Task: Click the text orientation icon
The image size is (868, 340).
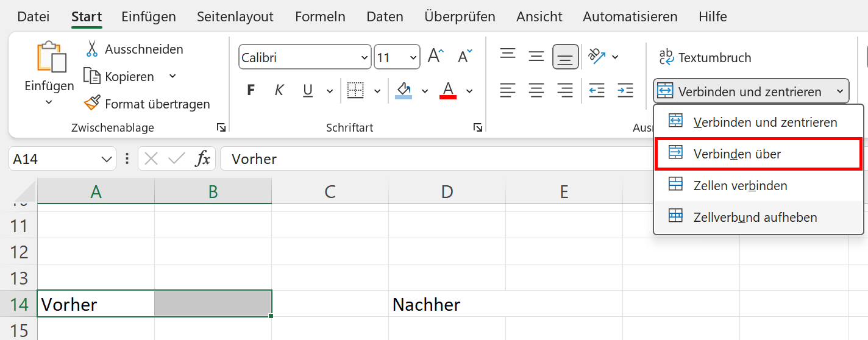Action: pos(596,57)
